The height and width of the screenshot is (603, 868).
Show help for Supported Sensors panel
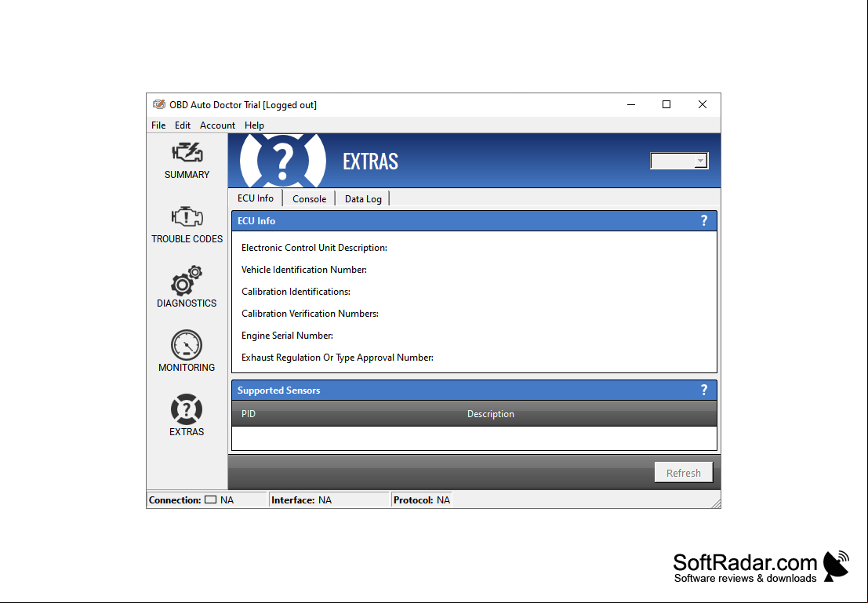pos(704,390)
